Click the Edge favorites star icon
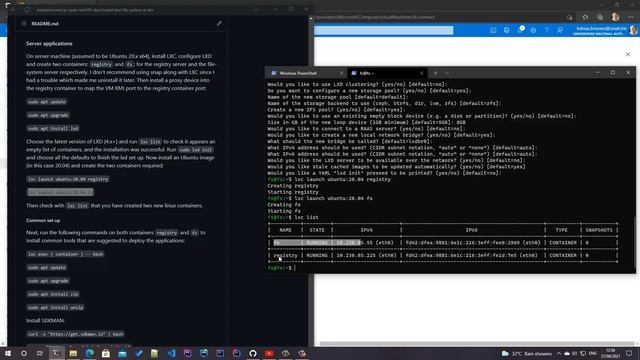Image resolution: width=640 pixels, height=360 pixels. pyautogui.click(x=585, y=17)
